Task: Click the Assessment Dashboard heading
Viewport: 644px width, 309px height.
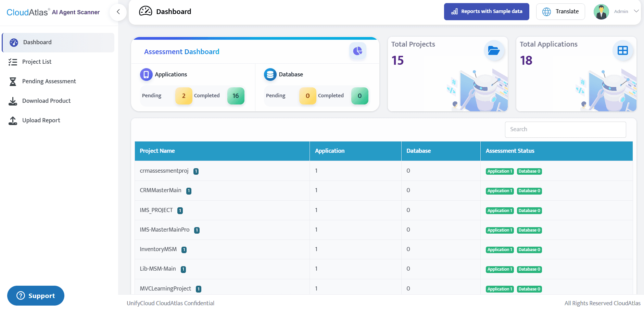Action: point(181,52)
